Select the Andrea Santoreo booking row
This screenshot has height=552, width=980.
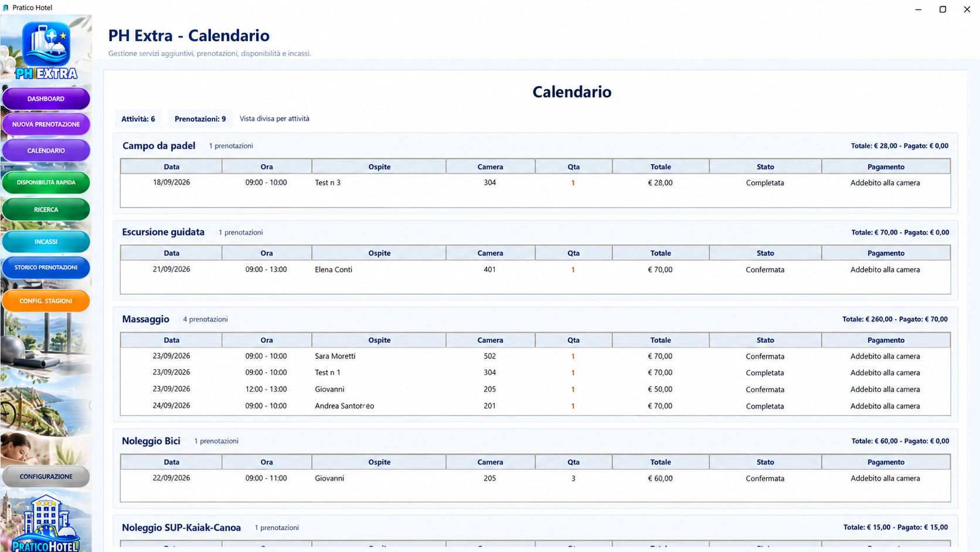coord(535,406)
